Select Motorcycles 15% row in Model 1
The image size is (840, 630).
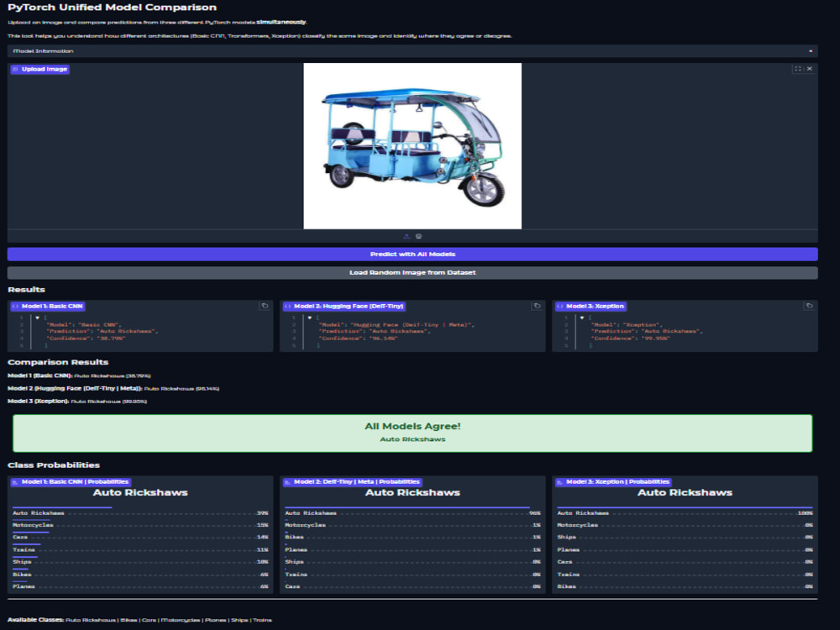(x=140, y=523)
